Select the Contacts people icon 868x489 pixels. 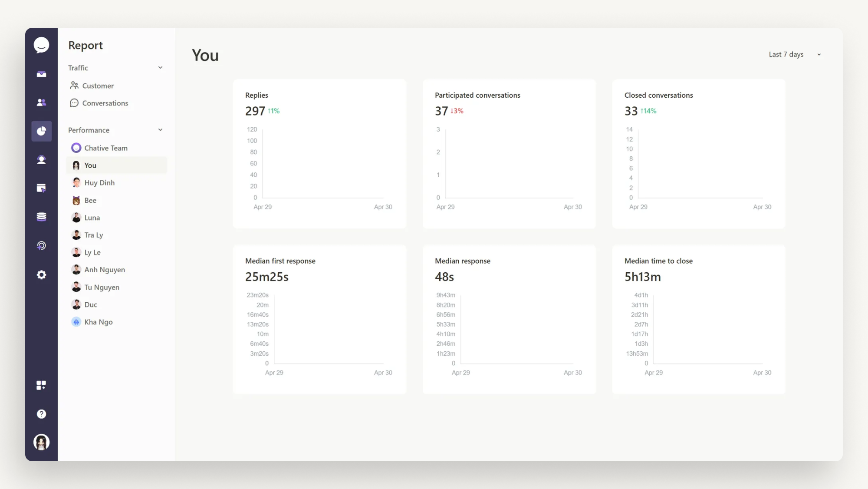41,102
